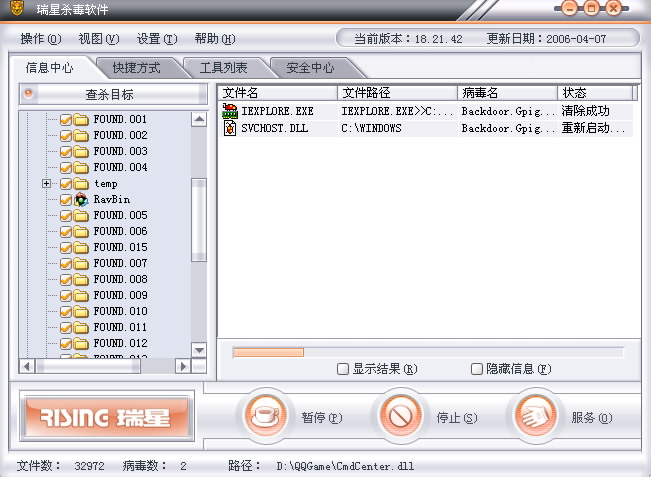The width and height of the screenshot is (651, 477).
Task: Select the FOUND.011 tree item label
Action: pos(120,328)
